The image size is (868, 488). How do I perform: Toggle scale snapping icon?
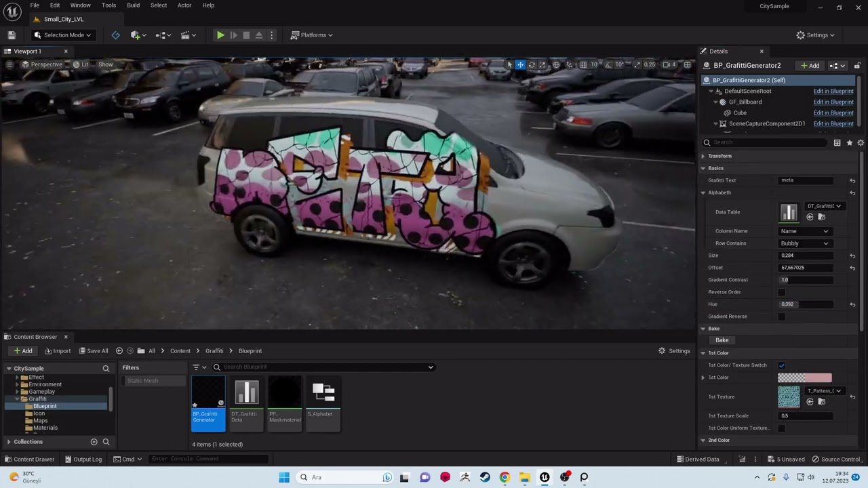(x=637, y=65)
